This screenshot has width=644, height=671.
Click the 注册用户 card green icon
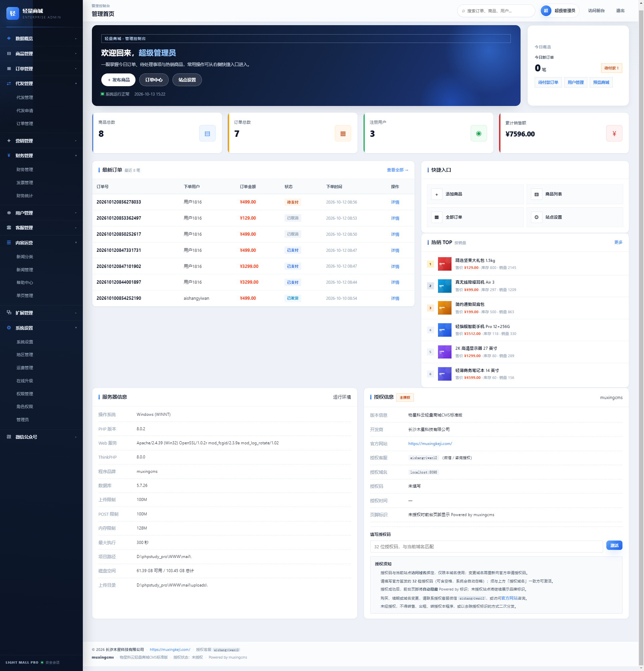(479, 133)
